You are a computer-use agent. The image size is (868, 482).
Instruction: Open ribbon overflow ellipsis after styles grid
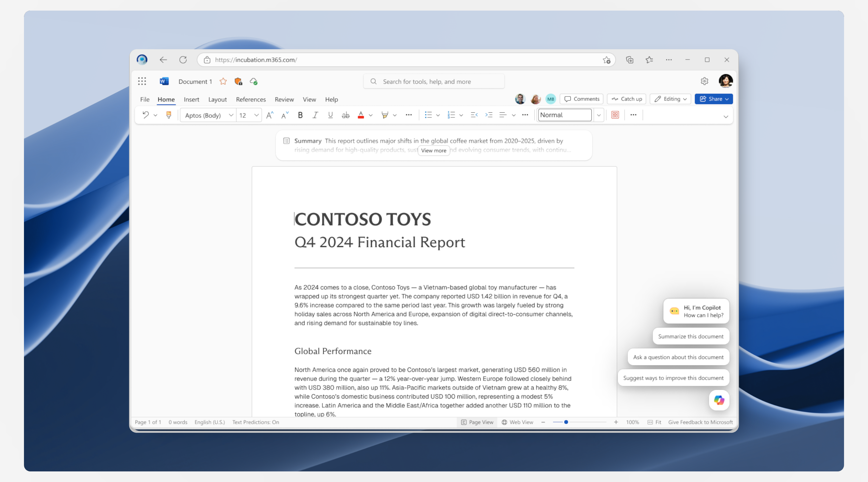[634, 115]
